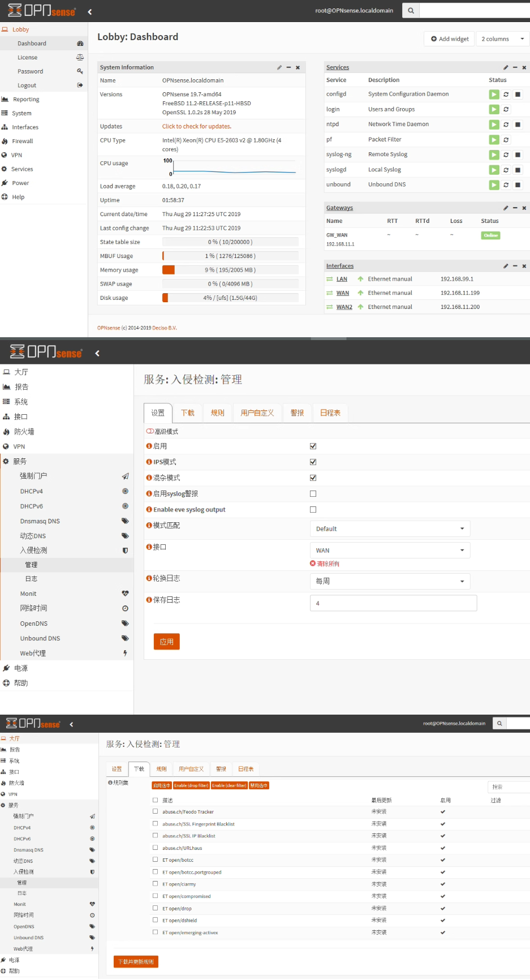The image size is (530, 980).
Task: Stop the unbound DNS service
Action: [518, 185]
